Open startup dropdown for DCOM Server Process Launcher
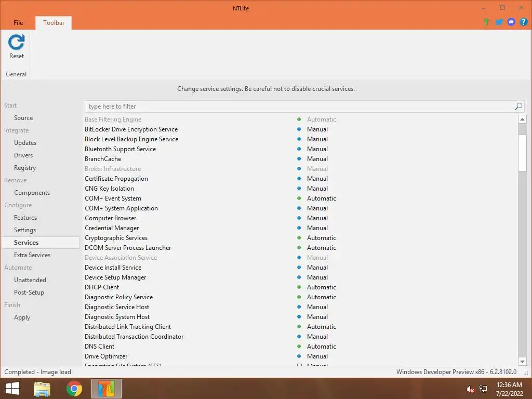Screen dimensions: 532x399 coord(321,248)
